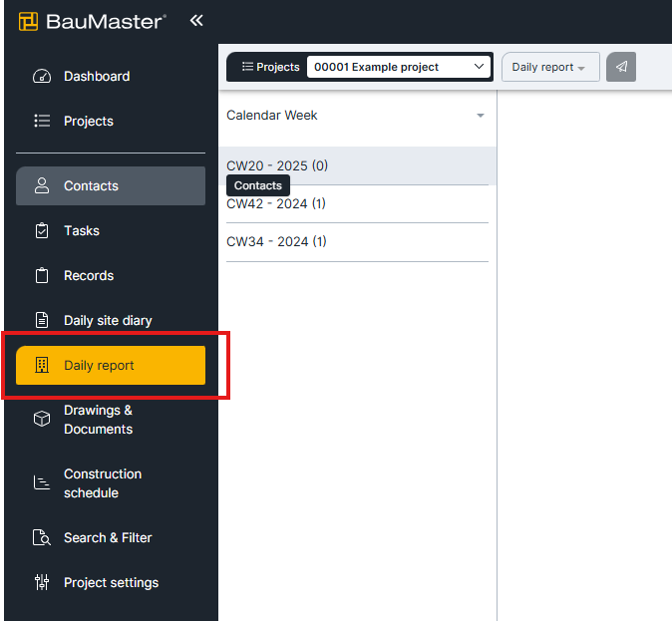This screenshot has width=672, height=621.
Task: Click the Construction schedule chart icon
Action: [x=42, y=483]
